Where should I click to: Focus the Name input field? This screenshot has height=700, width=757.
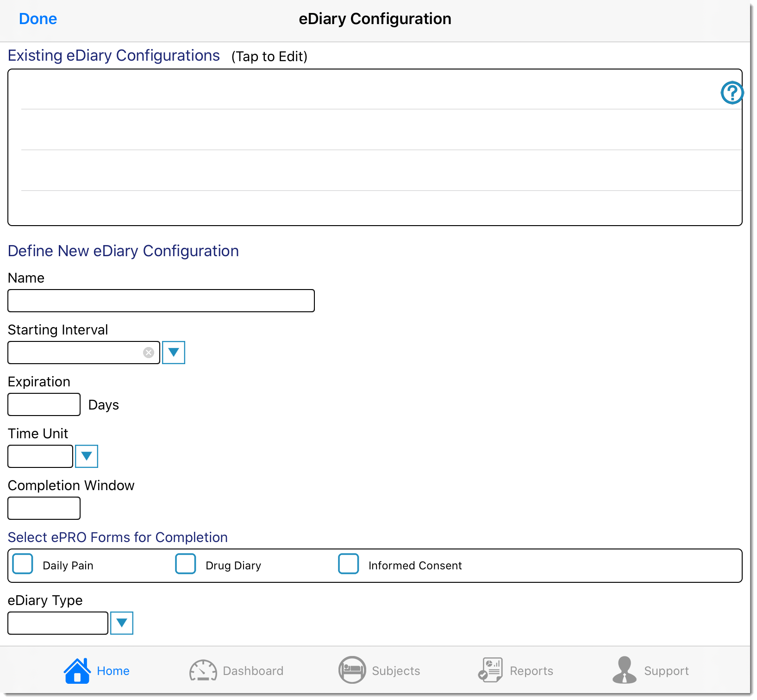click(161, 301)
